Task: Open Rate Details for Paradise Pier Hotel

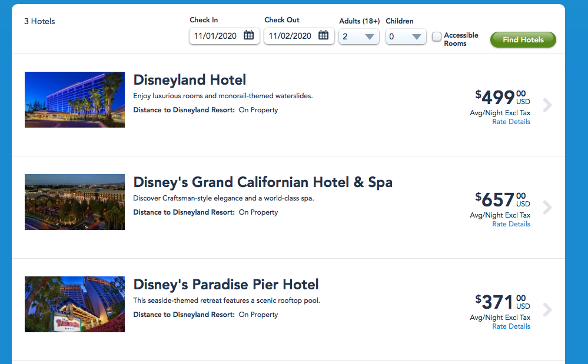Action: pyautogui.click(x=511, y=326)
